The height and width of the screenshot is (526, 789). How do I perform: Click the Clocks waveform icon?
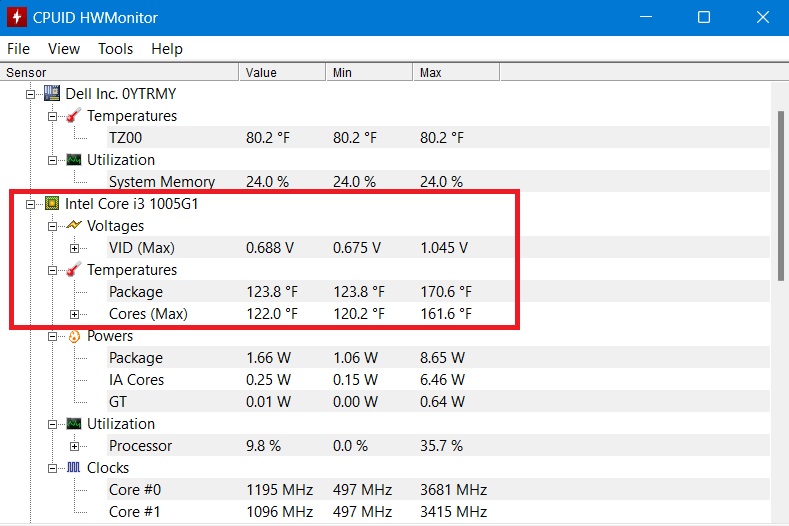[x=73, y=468]
